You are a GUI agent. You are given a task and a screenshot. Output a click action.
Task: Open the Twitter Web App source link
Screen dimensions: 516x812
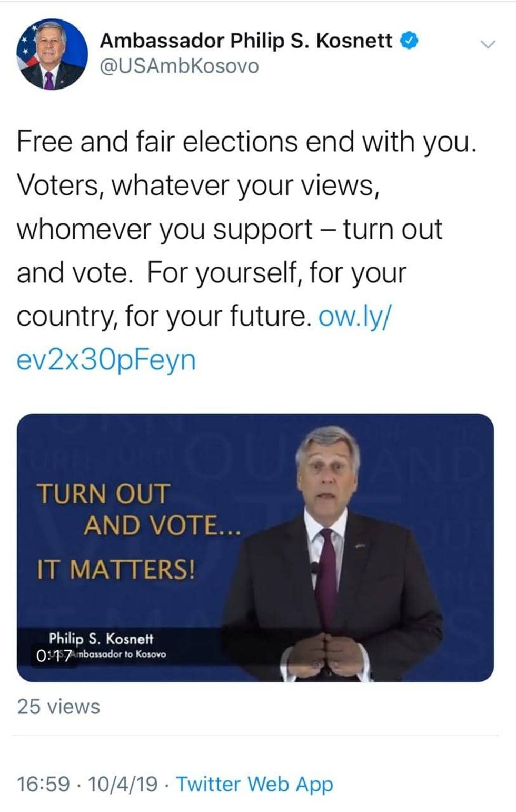(254, 784)
